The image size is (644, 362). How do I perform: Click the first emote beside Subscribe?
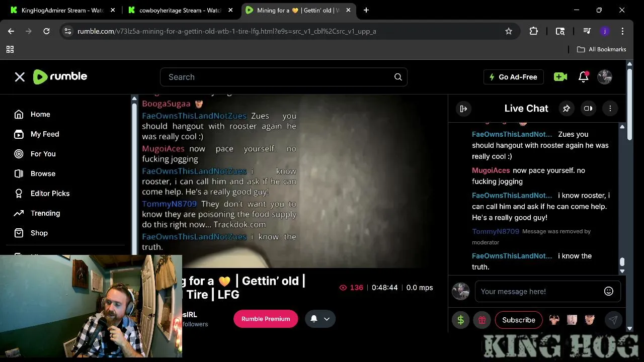pyautogui.click(x=554, y=320)
